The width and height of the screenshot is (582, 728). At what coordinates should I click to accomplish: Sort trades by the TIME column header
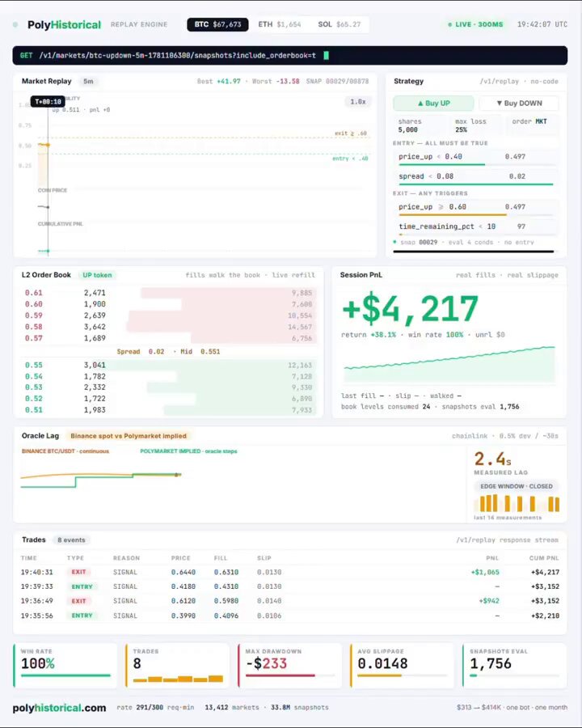point(29,558)
